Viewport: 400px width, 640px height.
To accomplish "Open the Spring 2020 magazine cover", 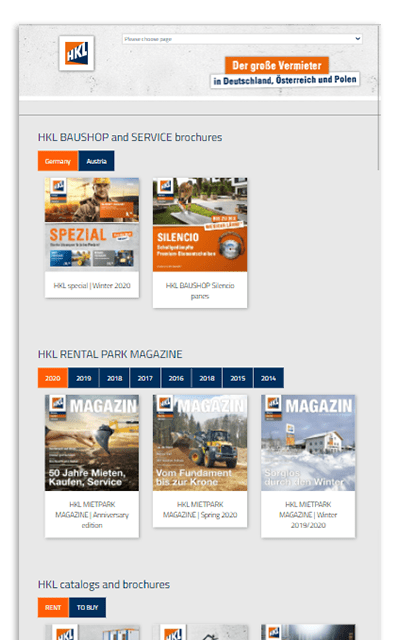I will point(200,442).
